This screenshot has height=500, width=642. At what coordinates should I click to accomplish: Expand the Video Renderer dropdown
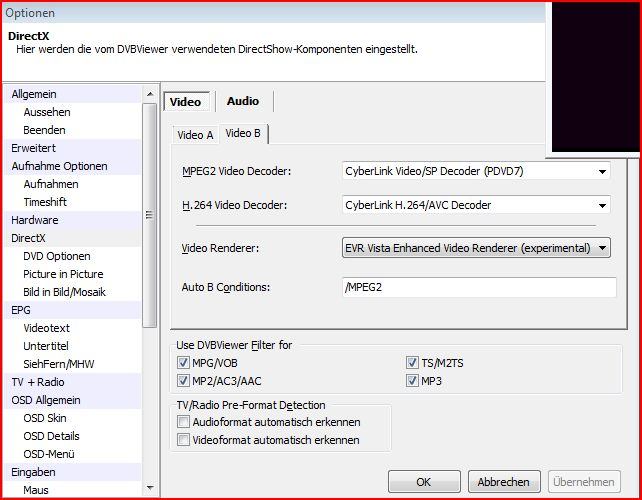click(x=476, y=248)
